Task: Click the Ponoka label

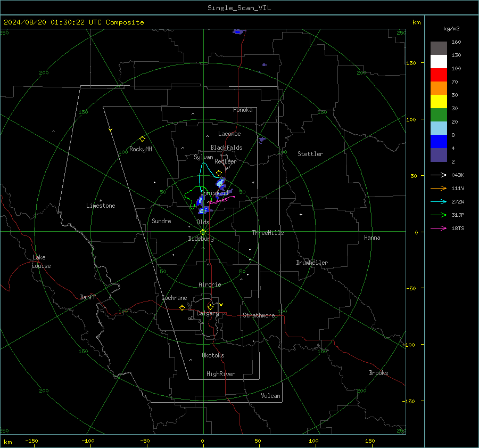Action: pos(243,110)
